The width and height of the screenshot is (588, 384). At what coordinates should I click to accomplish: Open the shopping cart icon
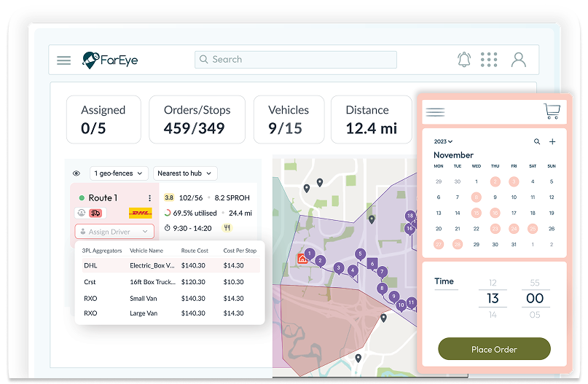pos(552,111)
